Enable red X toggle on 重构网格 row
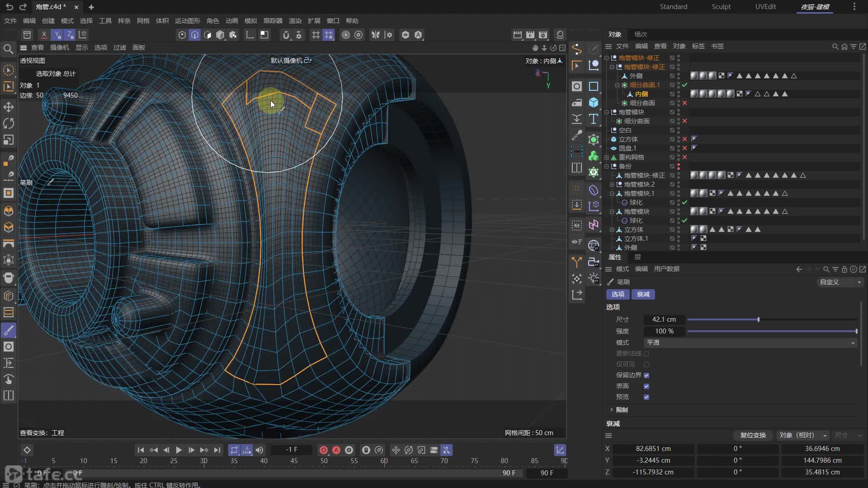The height and width of the screenshot is (488, 868). point(684,157)
